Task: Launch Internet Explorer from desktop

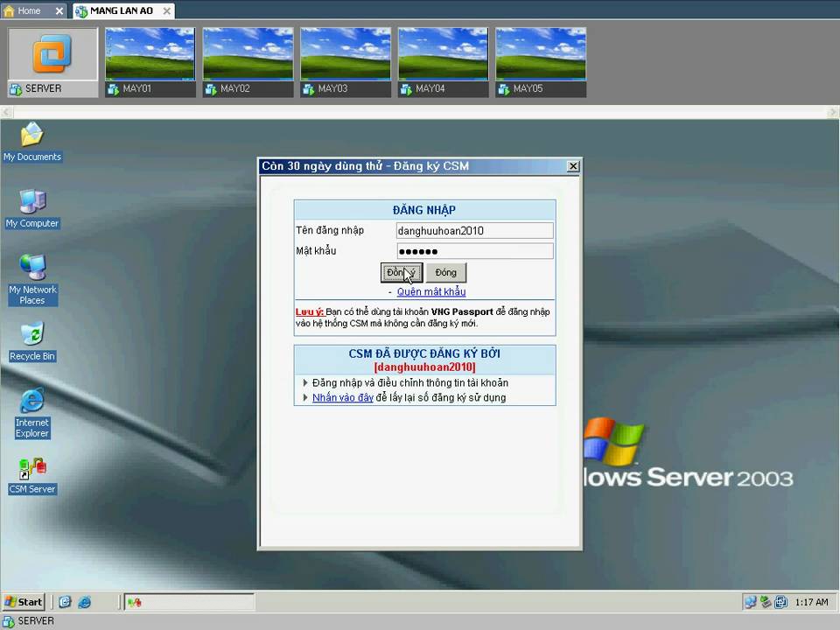Action: pyautogui.click(x=32, y=412)
